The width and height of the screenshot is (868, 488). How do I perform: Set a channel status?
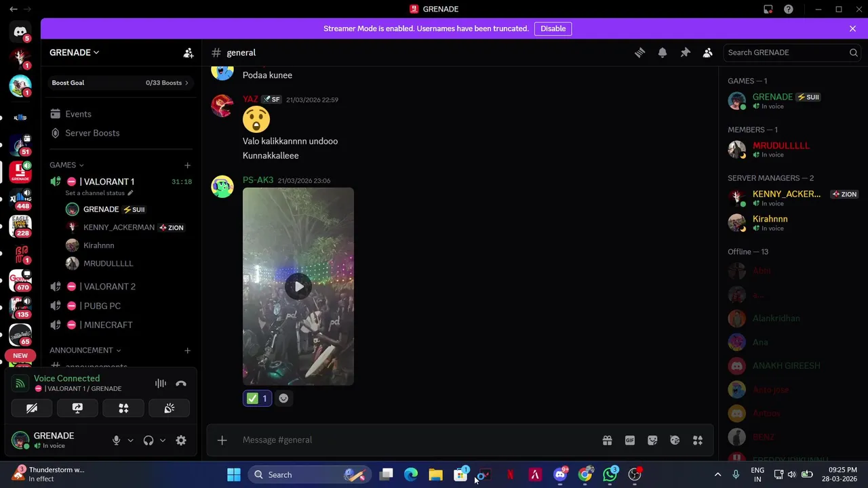pos(99,193)
